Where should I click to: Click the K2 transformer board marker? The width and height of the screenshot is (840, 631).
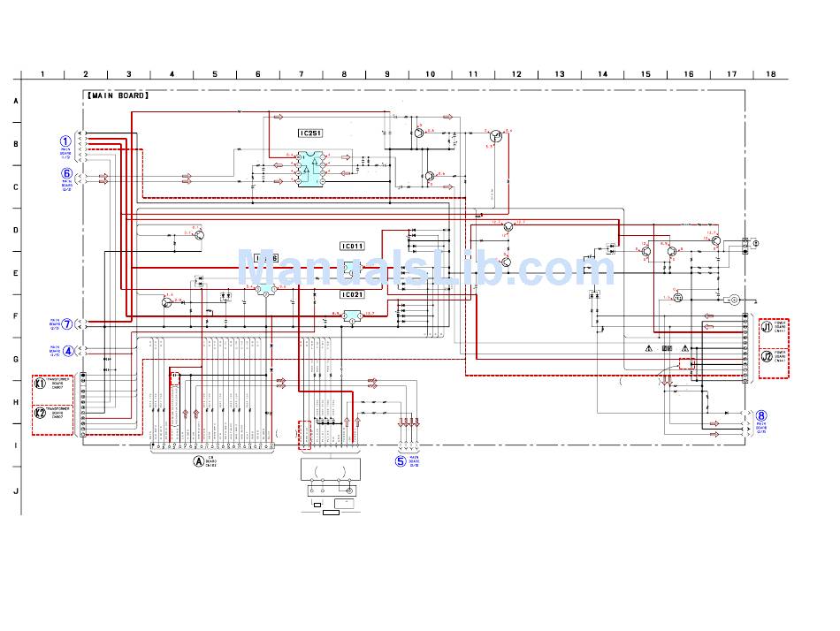tap(40, 413)
